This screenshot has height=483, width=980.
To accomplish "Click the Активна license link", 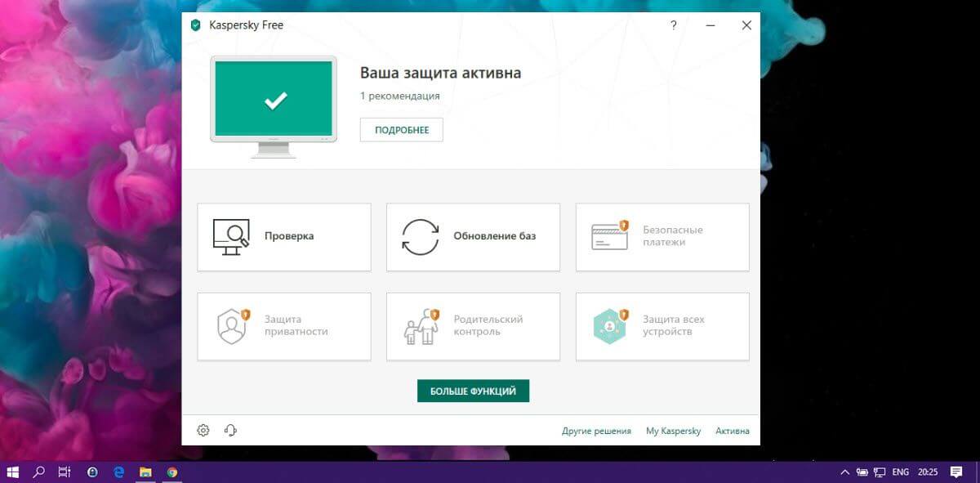I will 732,431.
